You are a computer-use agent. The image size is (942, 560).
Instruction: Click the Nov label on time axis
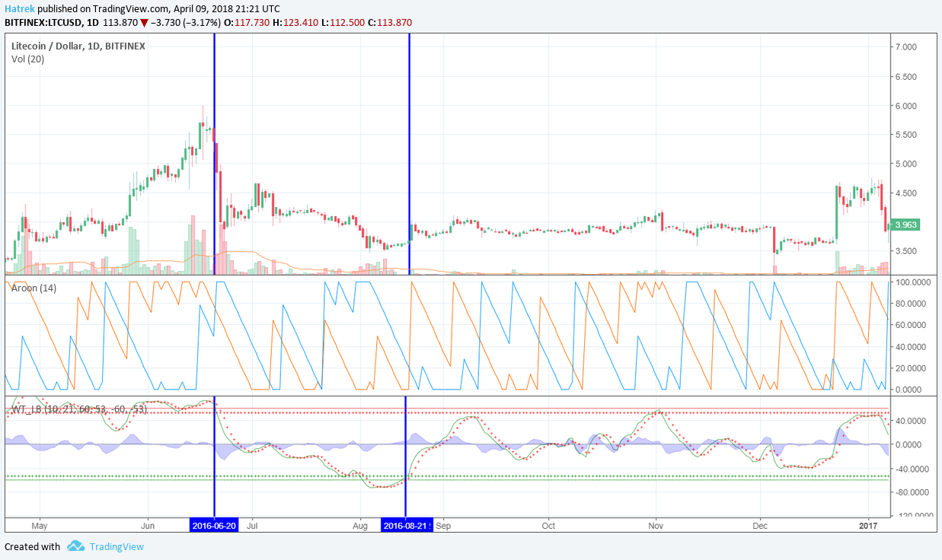coord(655,526)
